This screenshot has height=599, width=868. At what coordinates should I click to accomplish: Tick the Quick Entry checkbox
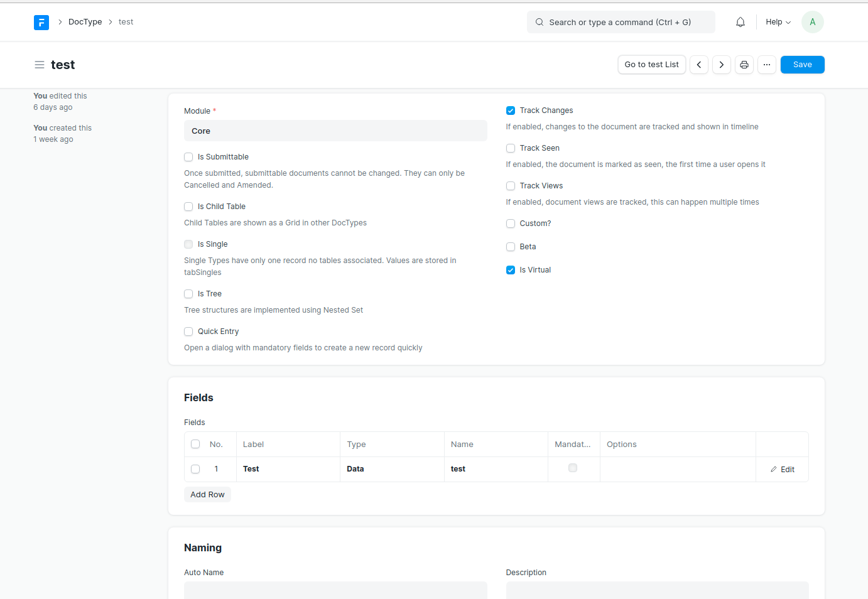click(x=188, y=332)
